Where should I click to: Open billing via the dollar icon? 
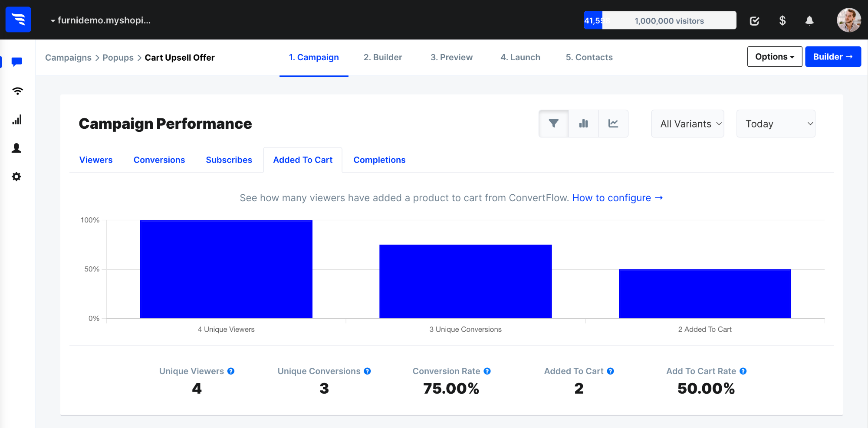[x=783, y=20]
